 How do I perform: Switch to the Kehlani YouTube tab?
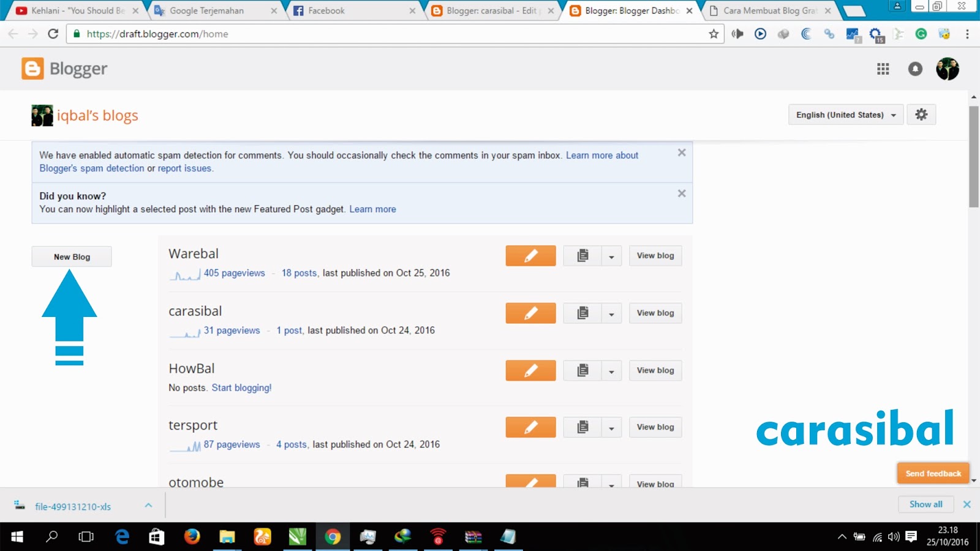[x=77, y=10]
